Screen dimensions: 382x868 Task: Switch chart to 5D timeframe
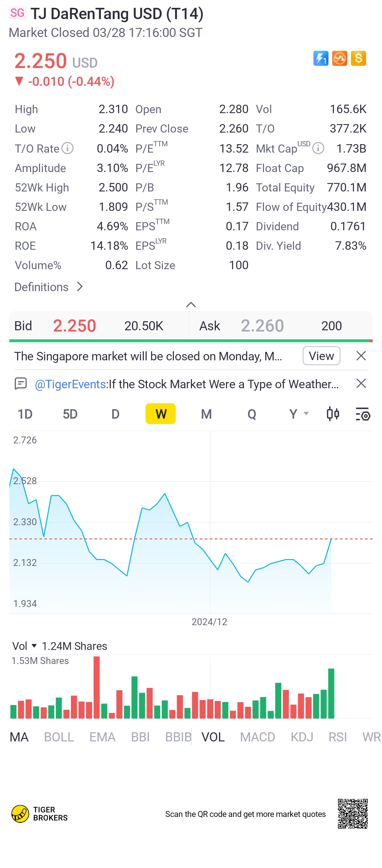point(70,414)
